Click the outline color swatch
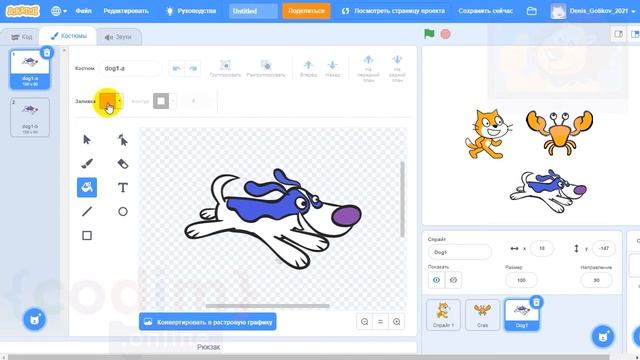Viewport: 640px width, 360px height. (x=161, y=101)
